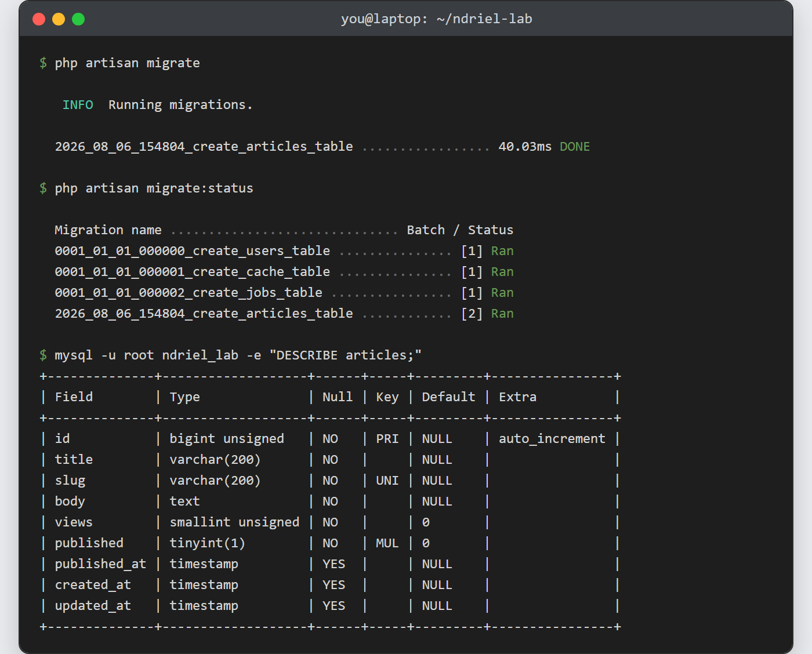Click the mysql DESCRIBE articles command
This screenshot has width=812, height=654.
click(x=238, y=355)
